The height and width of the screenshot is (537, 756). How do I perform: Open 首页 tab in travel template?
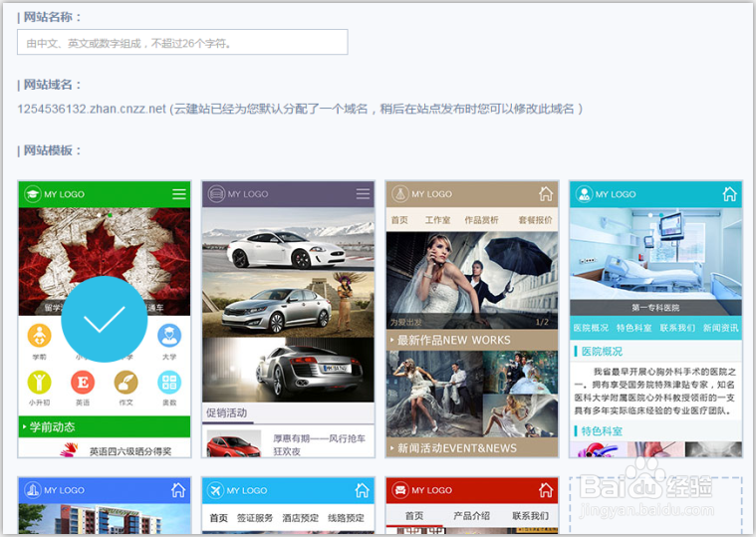click(x=218, y=518)
